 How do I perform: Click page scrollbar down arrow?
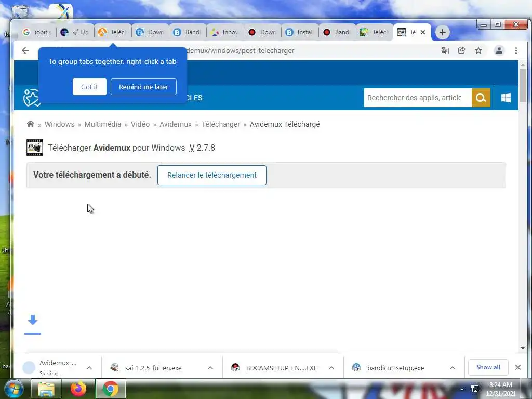click(523, 348)
